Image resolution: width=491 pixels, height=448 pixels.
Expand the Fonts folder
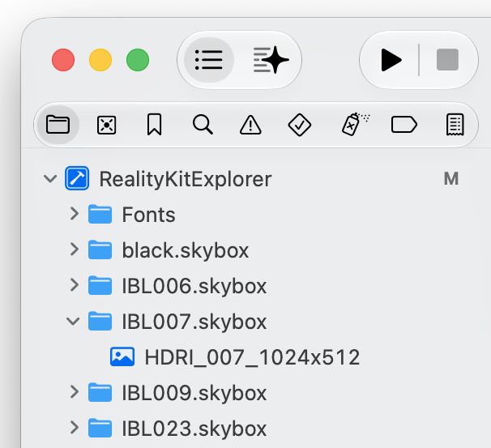pyautogui.click(x=75, y=214)
